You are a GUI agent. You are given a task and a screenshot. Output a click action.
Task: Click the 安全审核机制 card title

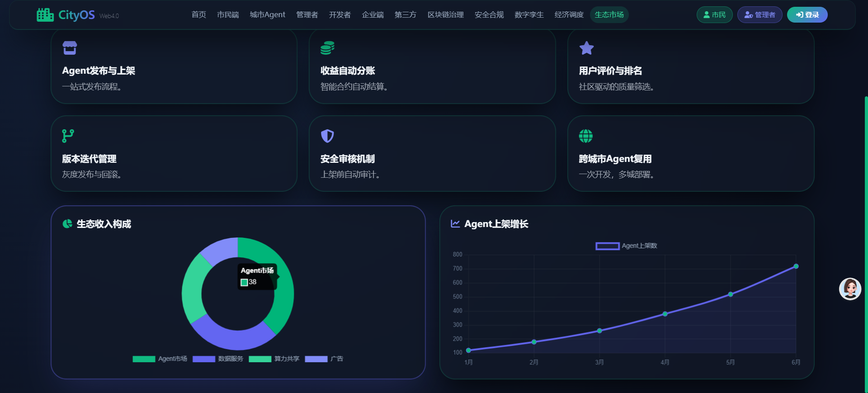click(348, 159)
